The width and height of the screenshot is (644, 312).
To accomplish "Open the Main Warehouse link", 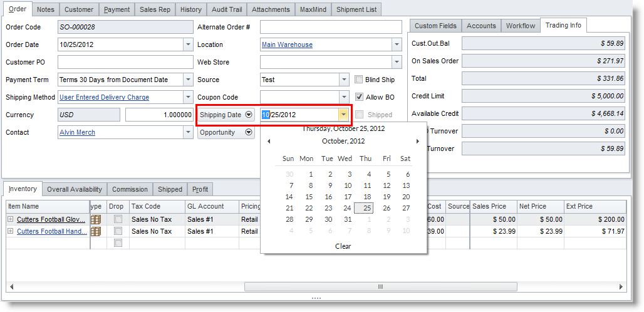I will click(x=287, y=44).
